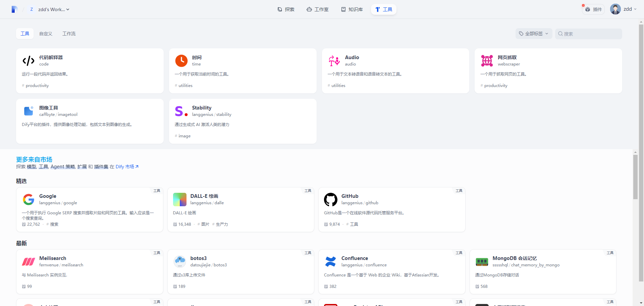Open the 模型 marketplace link

(x=32, y=167)
